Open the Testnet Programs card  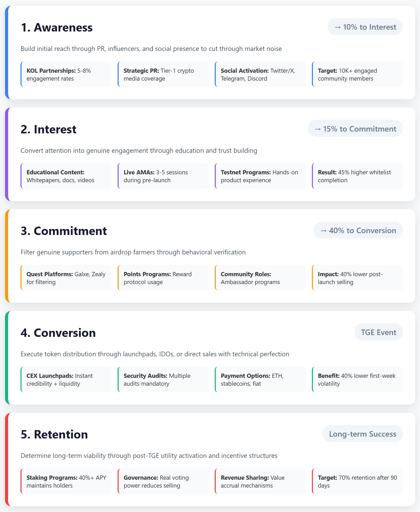(x=260, y=176)
